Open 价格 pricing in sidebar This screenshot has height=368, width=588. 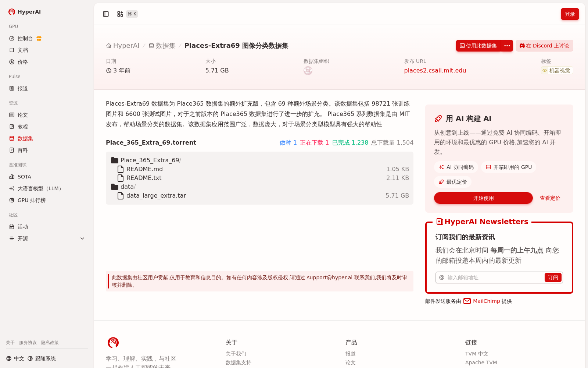[47, 62]
